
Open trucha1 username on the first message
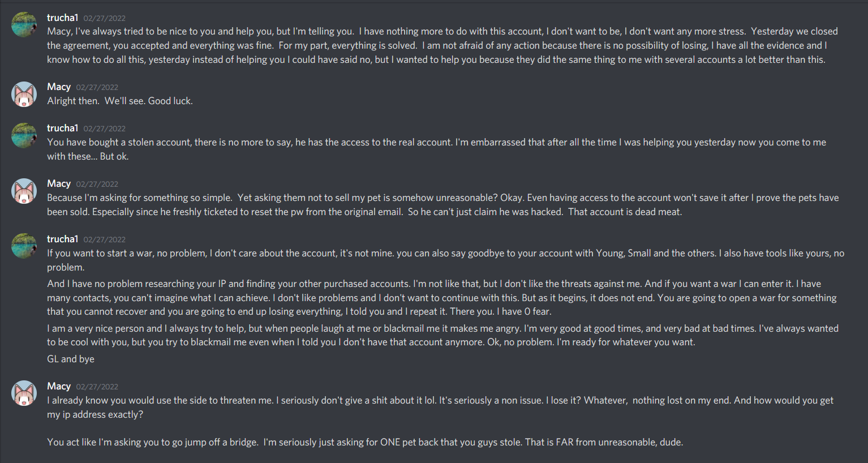[62, 18]
